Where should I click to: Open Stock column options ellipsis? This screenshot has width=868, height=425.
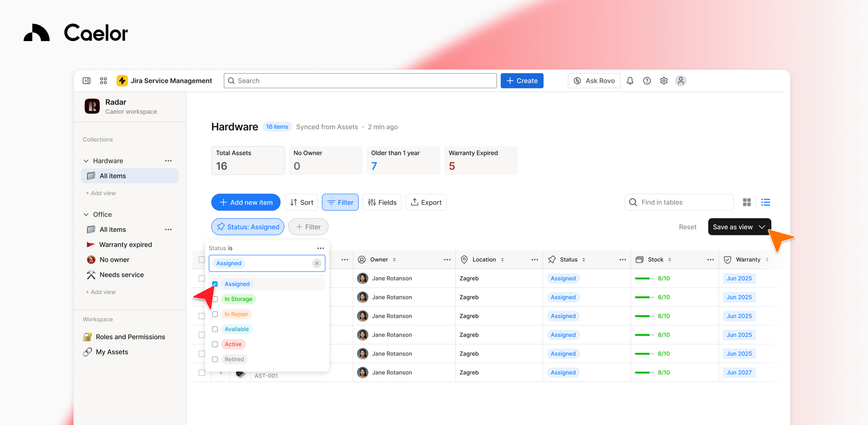[710, 260]
